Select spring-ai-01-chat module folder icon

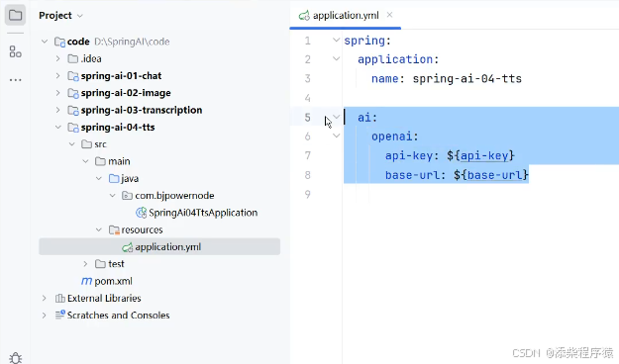coord(73,76)
